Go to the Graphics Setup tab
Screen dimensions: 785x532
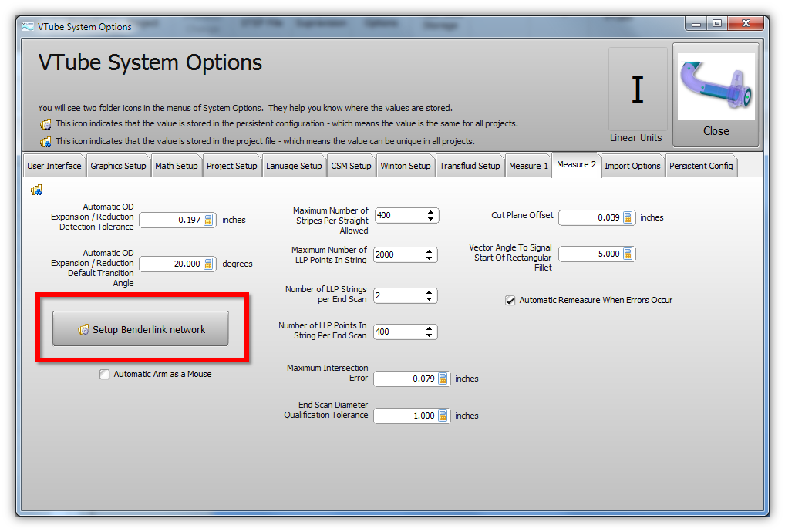tap(118, 166)
